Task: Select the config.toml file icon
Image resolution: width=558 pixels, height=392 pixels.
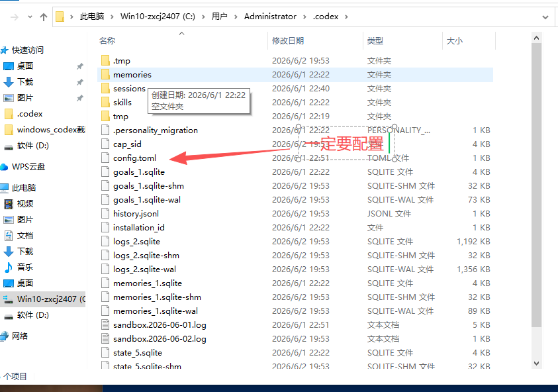Action: click(x=105, y=158)
